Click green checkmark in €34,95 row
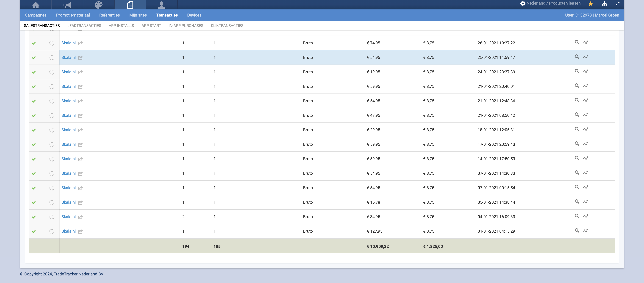 34,217
